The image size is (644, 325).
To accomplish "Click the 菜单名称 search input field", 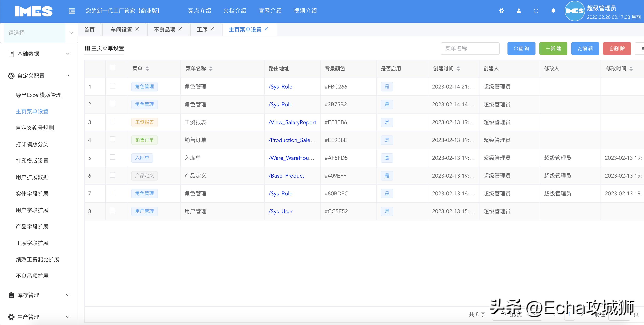I will 470,48.
